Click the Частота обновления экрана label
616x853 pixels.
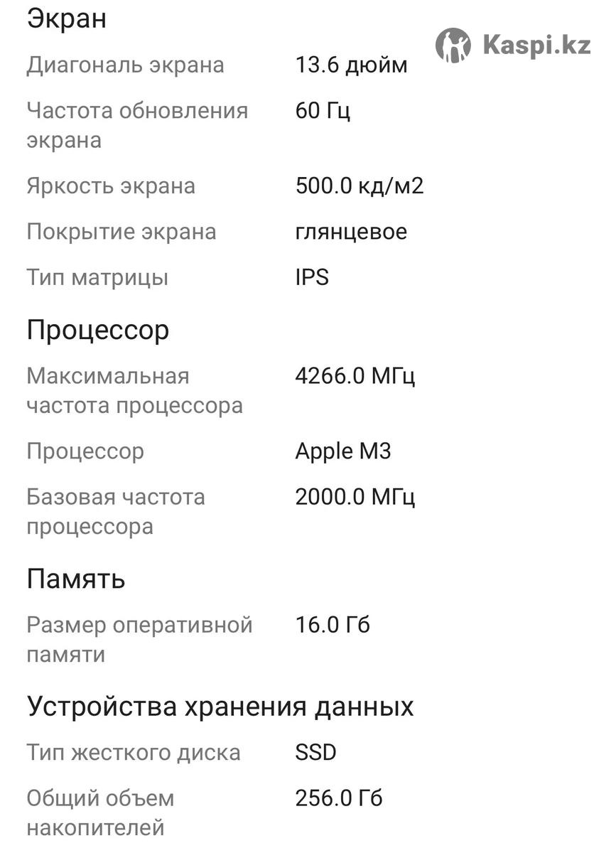pos(137,125)
